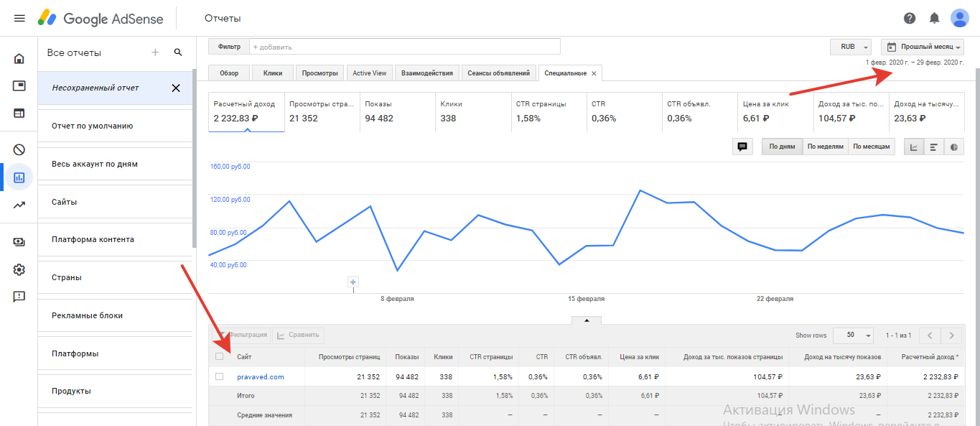Open the notifications bell

click(934, 18)
